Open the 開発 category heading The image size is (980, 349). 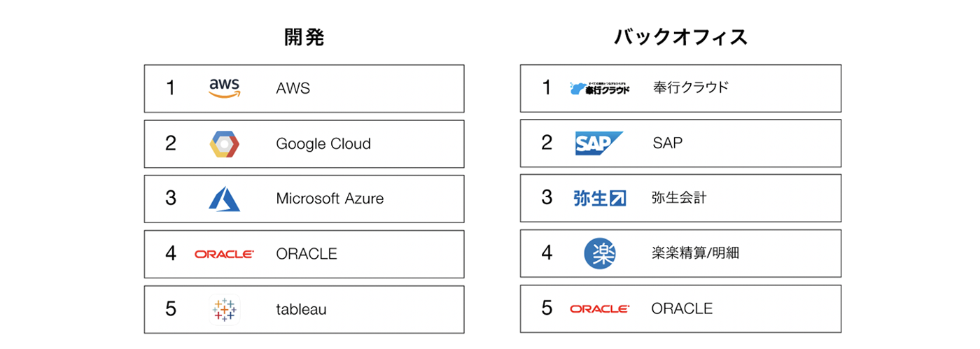point(304,36)
